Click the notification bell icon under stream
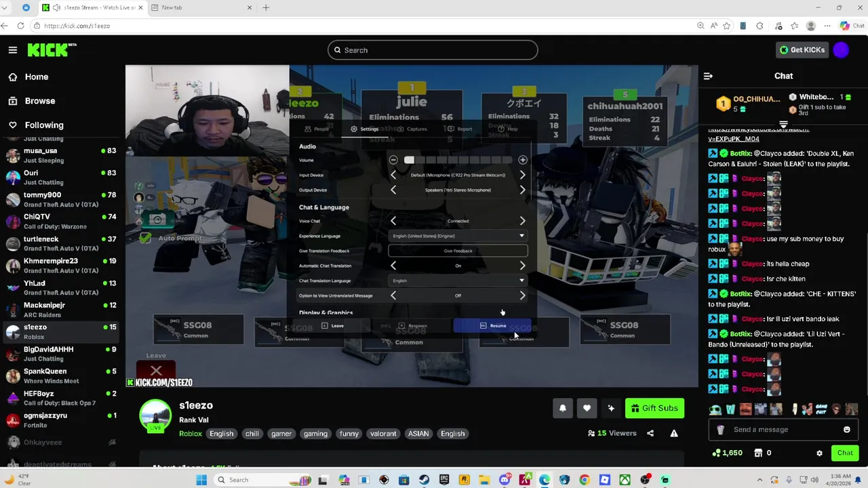 [x=562, y=408]
